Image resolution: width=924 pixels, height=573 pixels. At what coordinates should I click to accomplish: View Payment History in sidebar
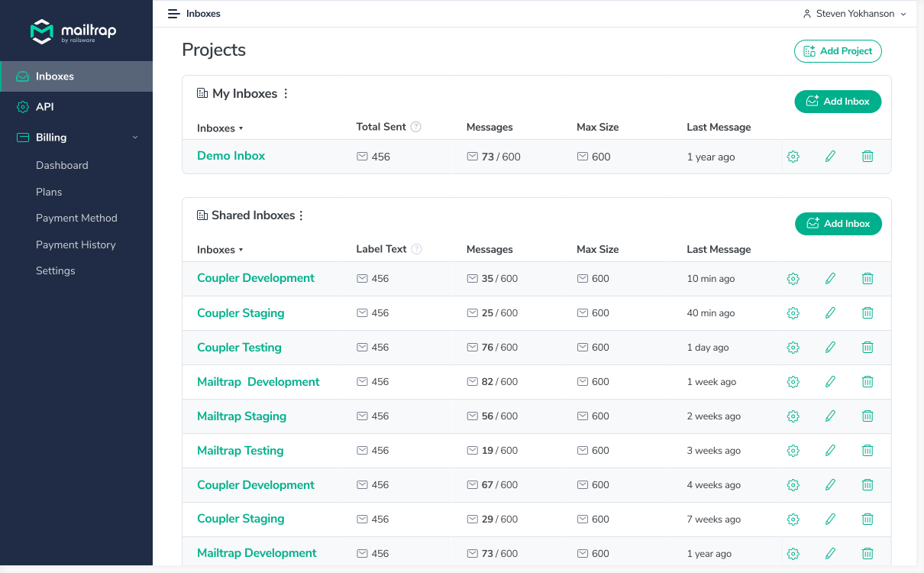click(x=76, y=244)
